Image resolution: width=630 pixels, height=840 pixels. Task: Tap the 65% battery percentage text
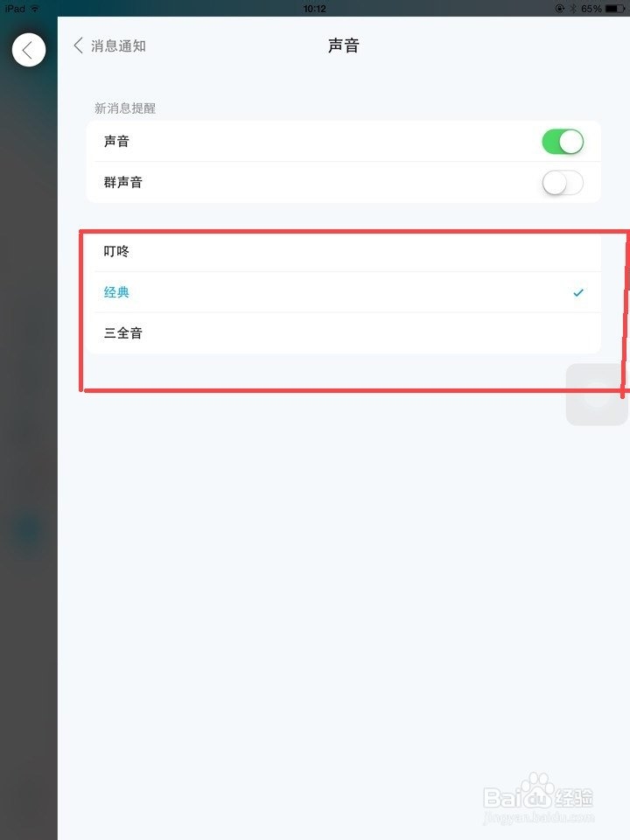[x=591, y=9]
